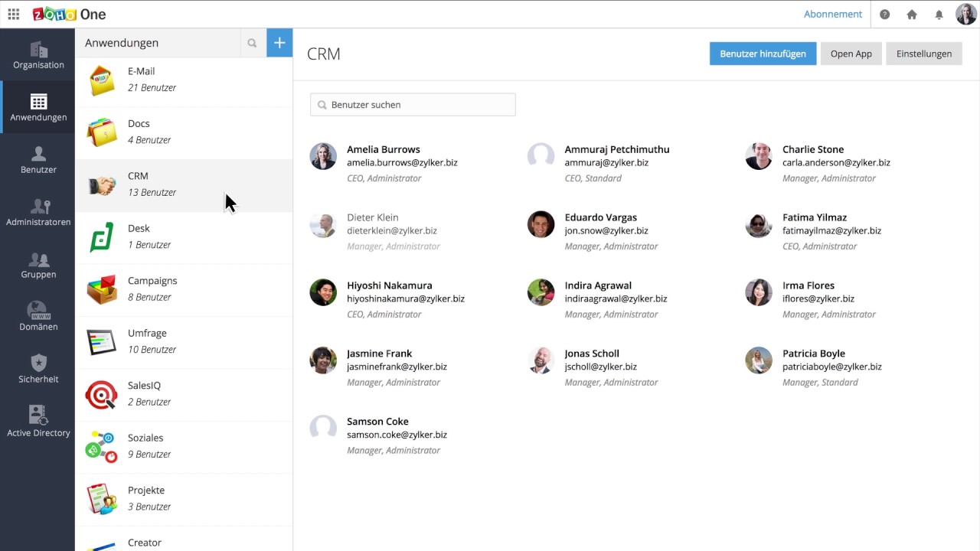Open Anwendungen in the sidebar

click(x=38, y=107)
